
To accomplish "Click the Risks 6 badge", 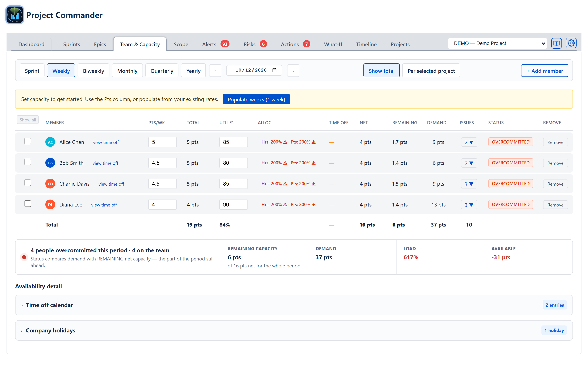I will click(263, 44).
